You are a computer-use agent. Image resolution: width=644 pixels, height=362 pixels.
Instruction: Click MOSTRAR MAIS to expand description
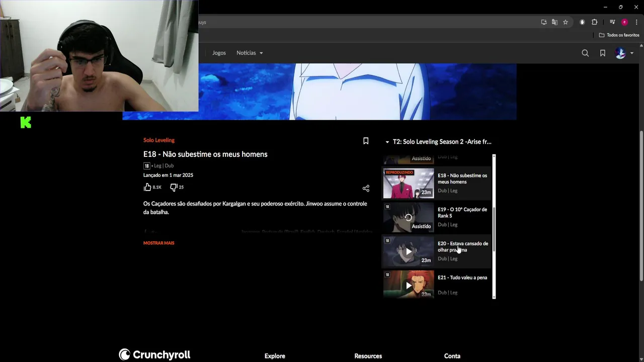click(x=158, y=243)
